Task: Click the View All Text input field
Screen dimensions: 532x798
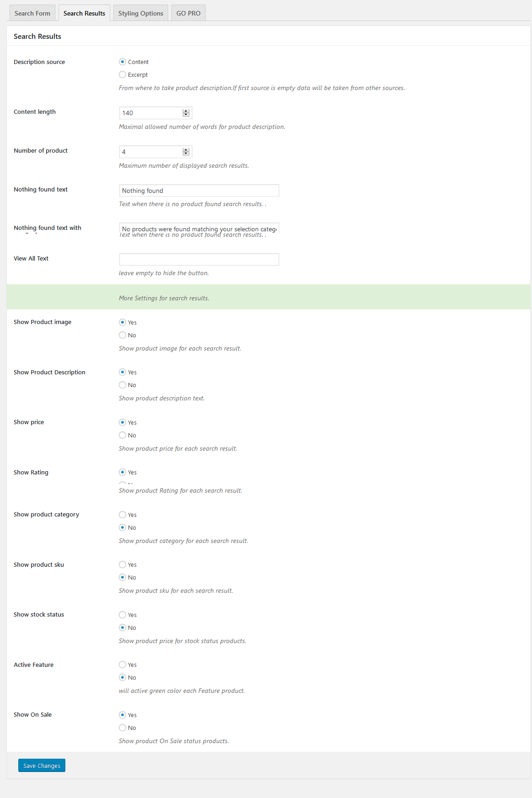Action: pos(199,259)
